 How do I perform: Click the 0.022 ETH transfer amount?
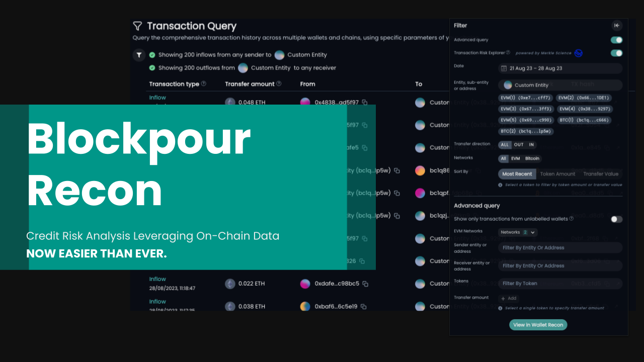(252, 284)
